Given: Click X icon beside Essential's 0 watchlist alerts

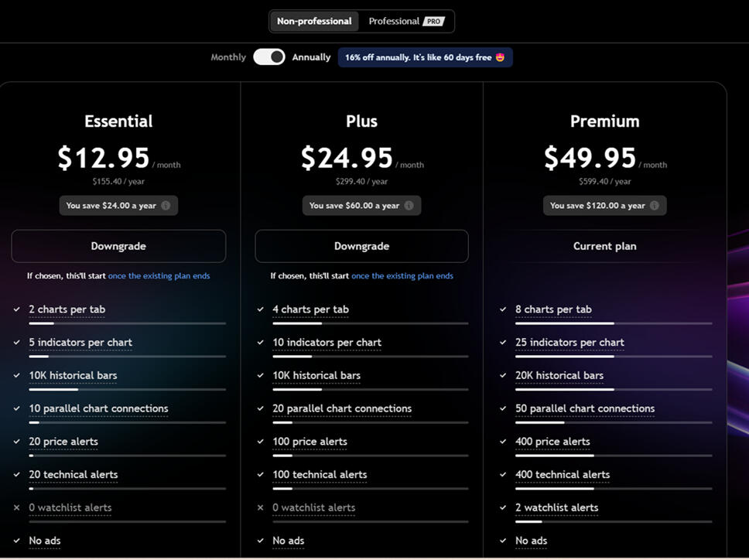Looking at the screenshot, I should click(17, 508).
